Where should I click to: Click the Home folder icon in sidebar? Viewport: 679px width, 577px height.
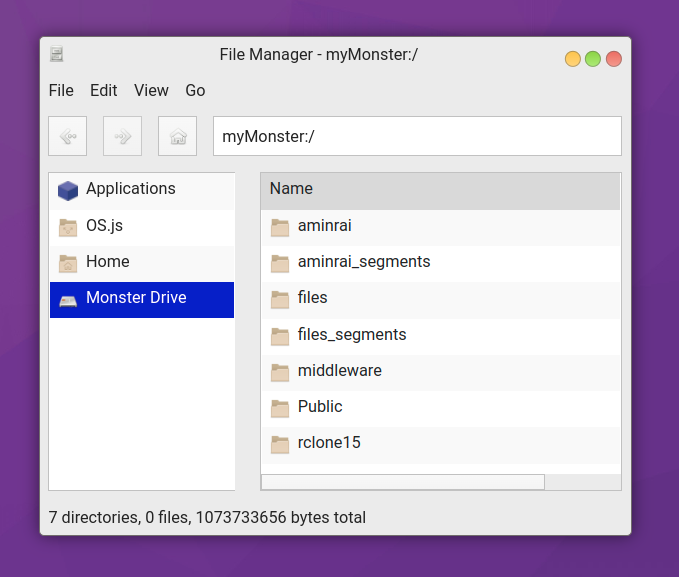[68, 263]
